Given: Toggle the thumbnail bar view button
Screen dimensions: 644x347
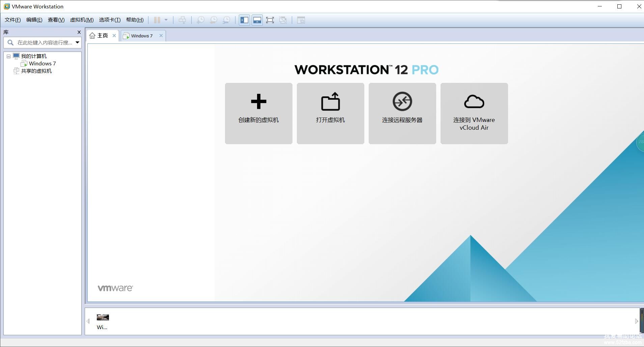Looking at the screenshot, I should [257, 20].
